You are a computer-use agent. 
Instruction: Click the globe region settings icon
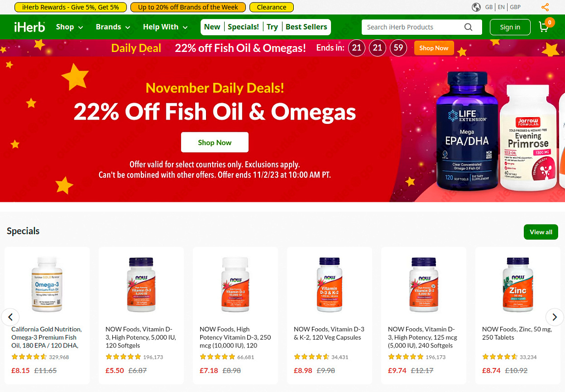[x=476, y=7]
